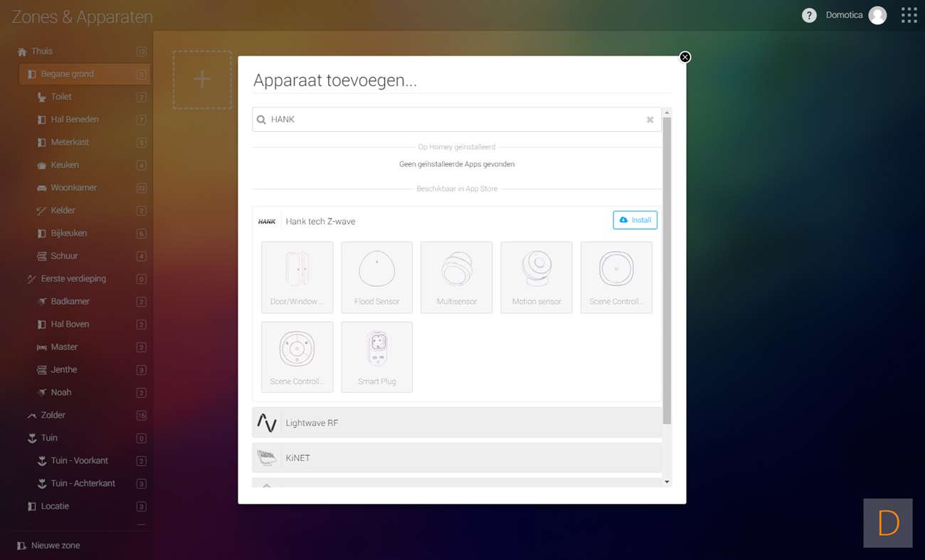Click the Badkamer shower icon
The height and width of the screenshot is (560, 925).
[42, 302]
